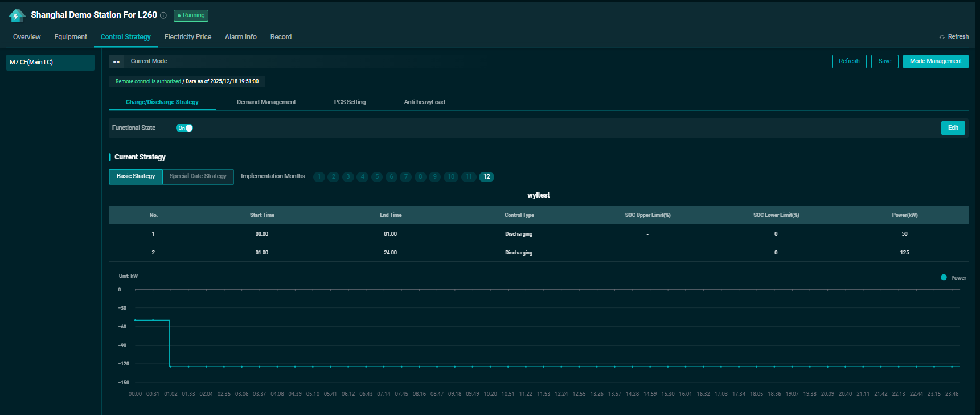Select implementation month 10 badge
Viewport: 980px width, 415px height.
(451, 177)
